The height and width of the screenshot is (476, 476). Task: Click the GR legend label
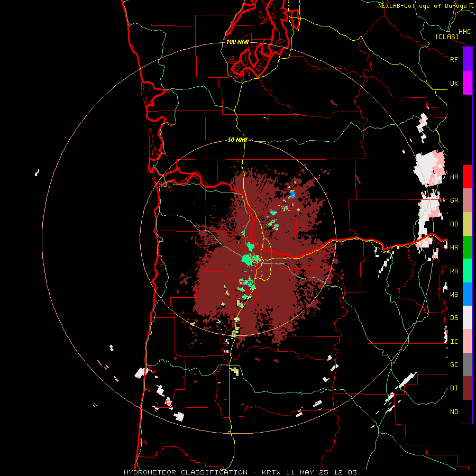click(x=454, y=200)
